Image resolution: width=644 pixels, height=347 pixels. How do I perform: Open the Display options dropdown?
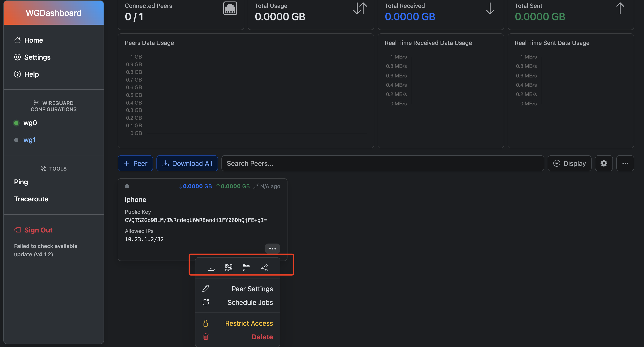click(x=569, y=163)
